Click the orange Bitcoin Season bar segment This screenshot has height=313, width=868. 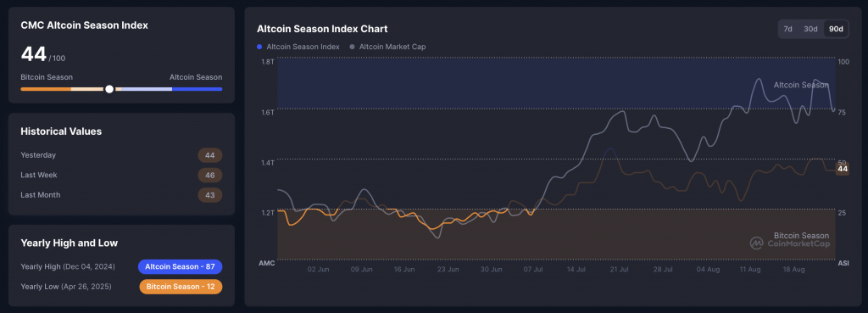pos(46,88)
